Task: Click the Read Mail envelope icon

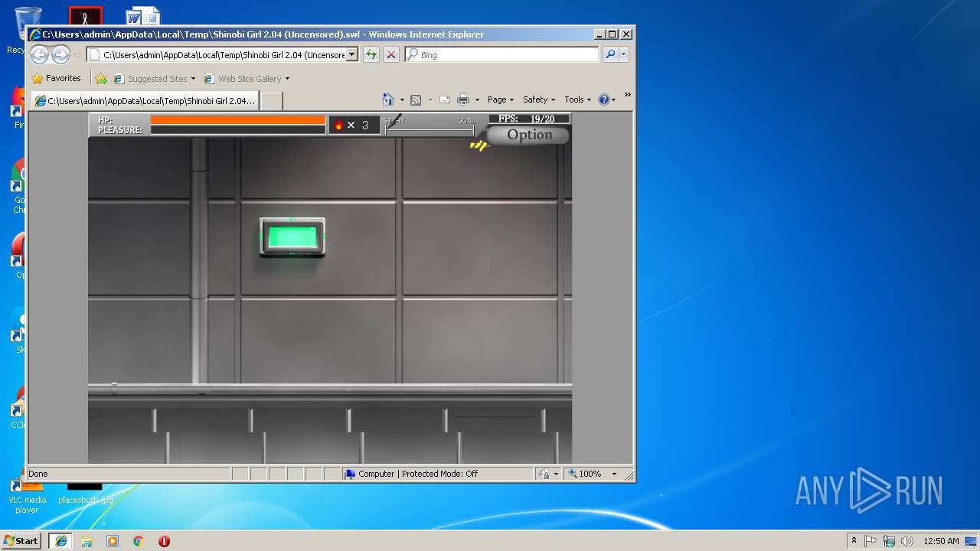Action: 444,99
